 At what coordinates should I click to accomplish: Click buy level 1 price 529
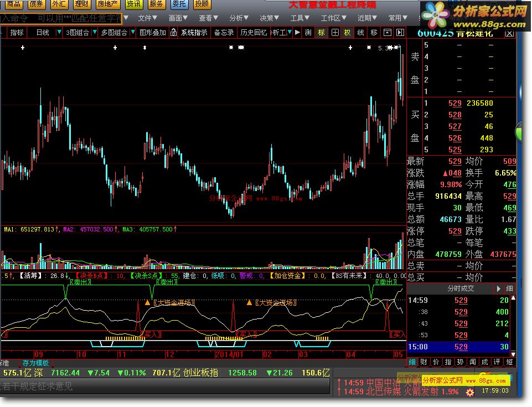(454, 103)
